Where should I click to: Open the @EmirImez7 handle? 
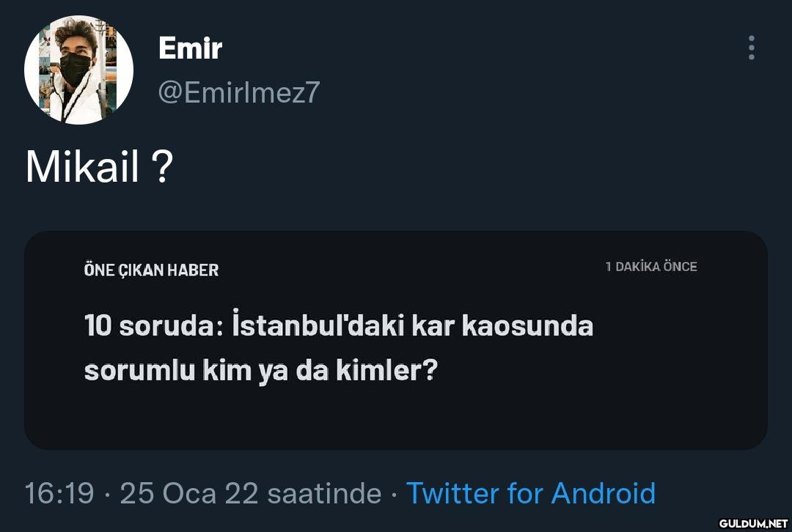pos(239,92)
